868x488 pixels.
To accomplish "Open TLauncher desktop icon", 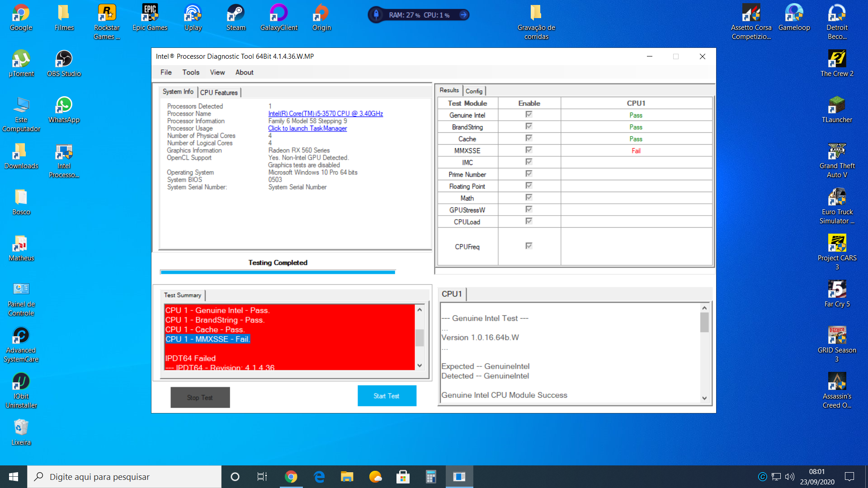I will 837,110.
